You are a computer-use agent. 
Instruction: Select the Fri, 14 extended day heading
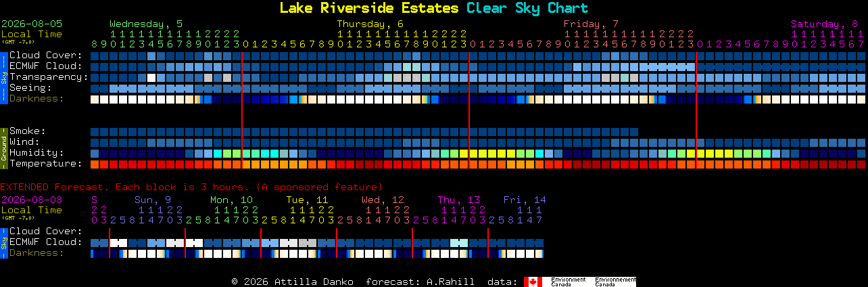[525, 200]
